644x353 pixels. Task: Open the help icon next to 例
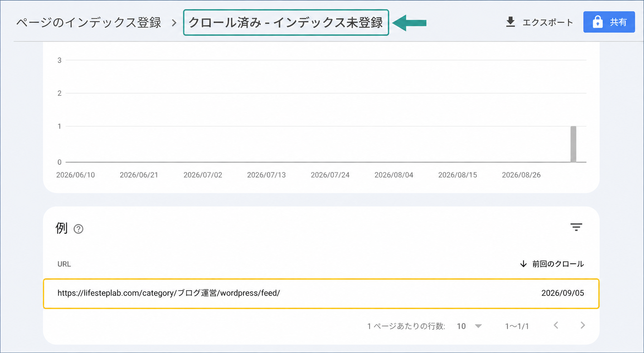(78, 229)
